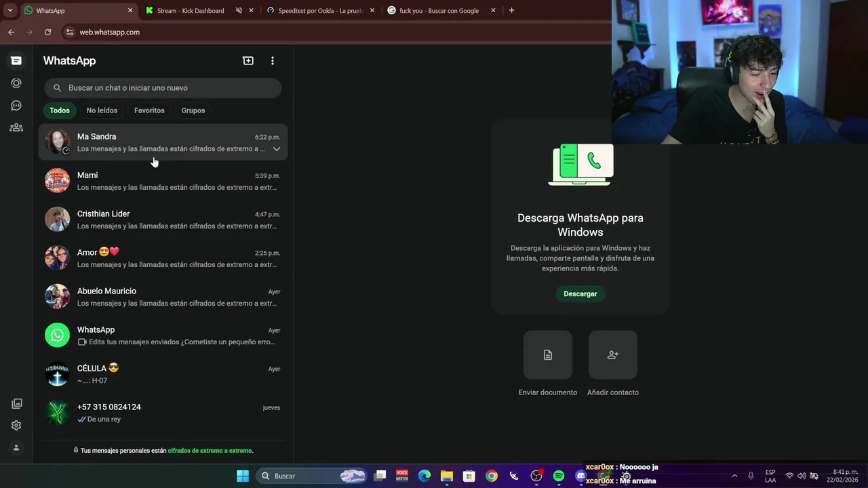Go back with browser back arrow
868x488 pixels.
point(11,32)
